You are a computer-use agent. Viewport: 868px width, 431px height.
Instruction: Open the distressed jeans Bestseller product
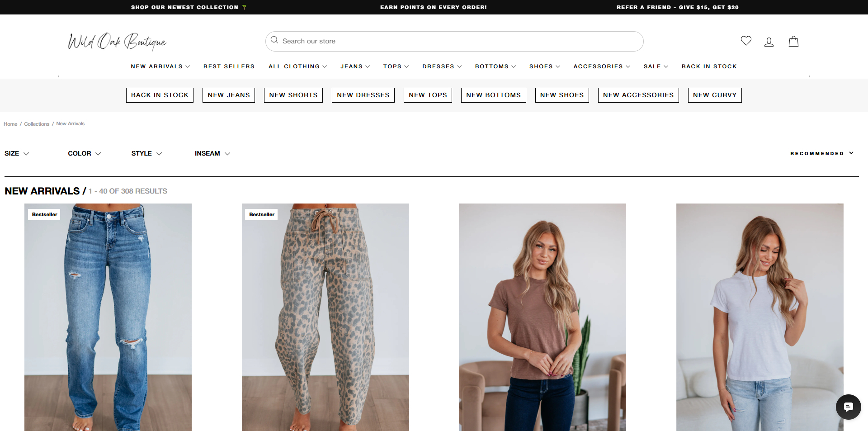coord(108,317)
